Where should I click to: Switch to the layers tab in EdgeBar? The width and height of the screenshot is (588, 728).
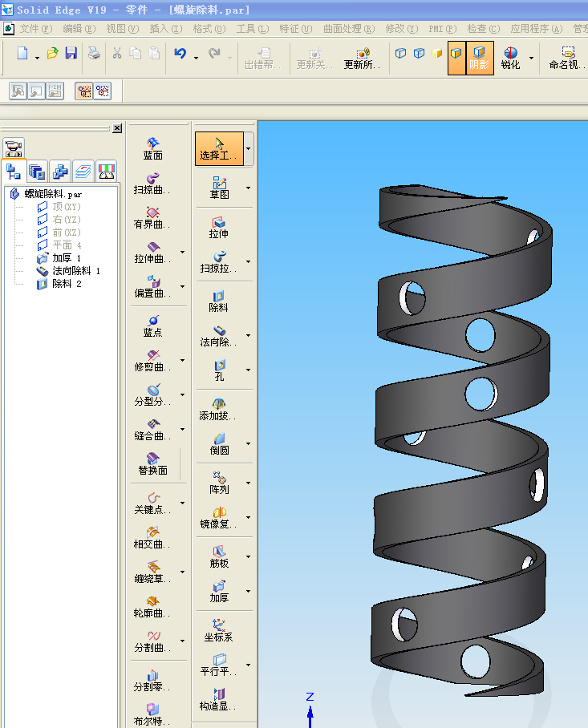[83, 172]
